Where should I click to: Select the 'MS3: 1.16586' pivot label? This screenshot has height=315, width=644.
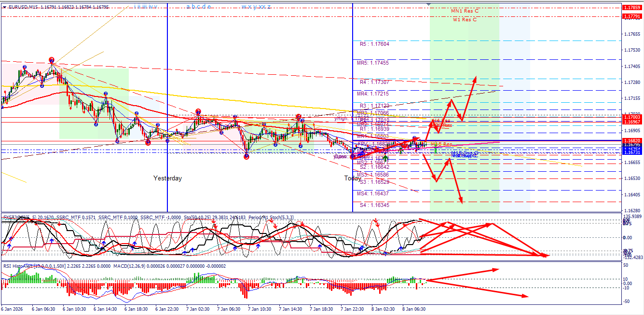pos(373,175)
